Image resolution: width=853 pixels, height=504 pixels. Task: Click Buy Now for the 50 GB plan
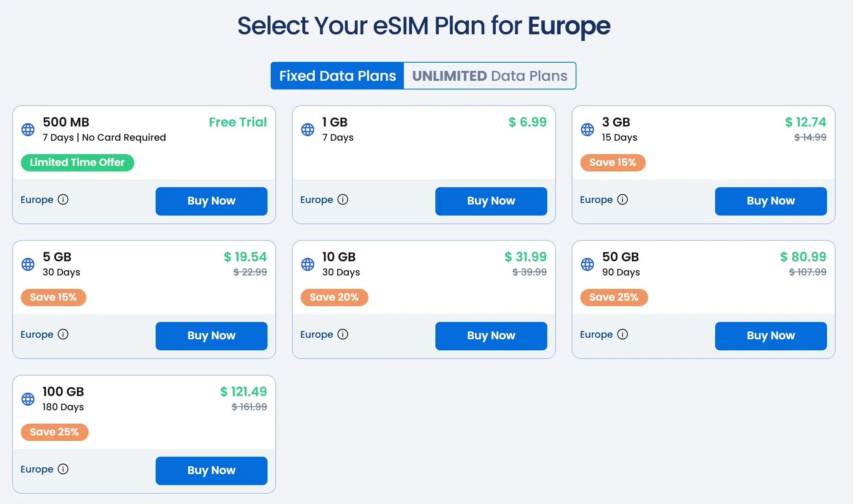(771, 336)
